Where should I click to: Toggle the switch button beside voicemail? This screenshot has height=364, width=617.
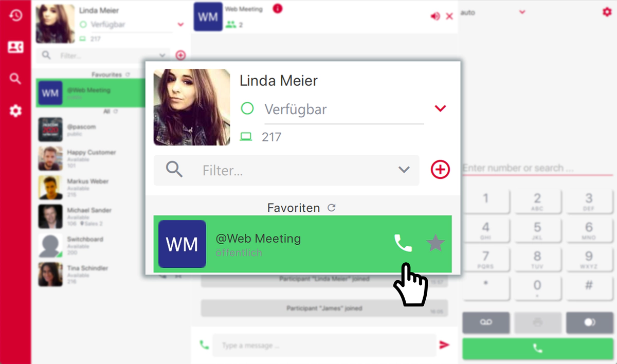pos(589,322)
